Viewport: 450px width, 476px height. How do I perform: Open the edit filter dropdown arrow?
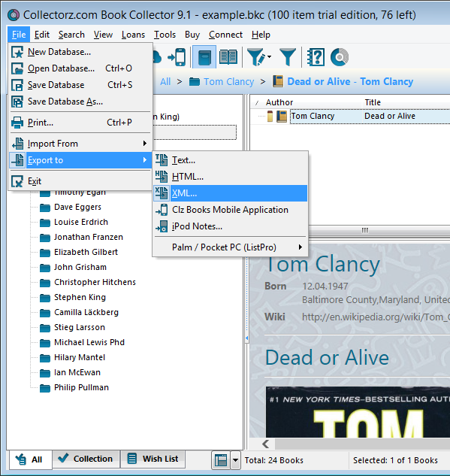click(269, 56)
